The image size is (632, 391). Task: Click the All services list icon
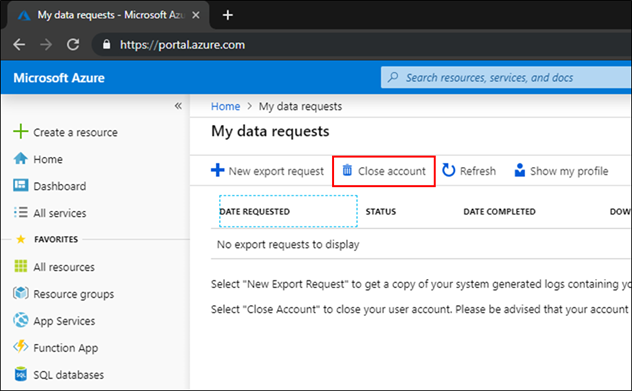pyautogui.click(x=21, y=212)
